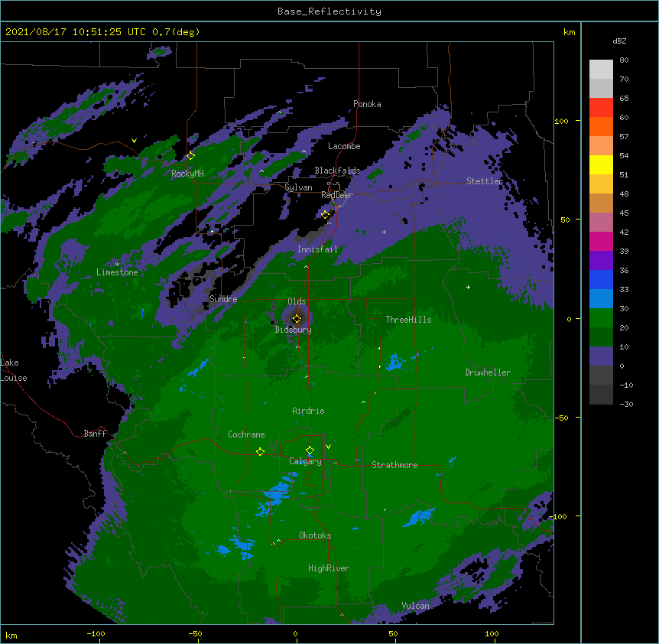Select the Lacombe town label
Image resolution: width=659 pixels, height=644 pixels.
(344, 146)
